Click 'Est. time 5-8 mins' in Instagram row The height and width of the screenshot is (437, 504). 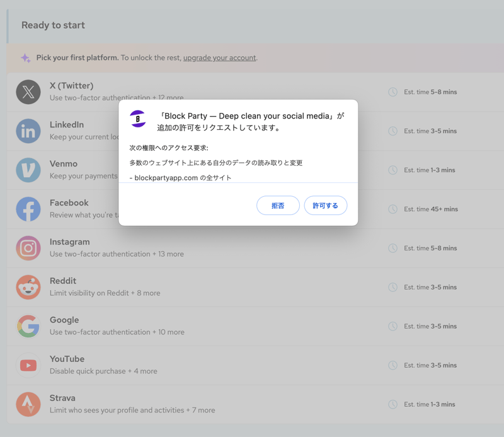pyautogui.click(x=430, y=248)
